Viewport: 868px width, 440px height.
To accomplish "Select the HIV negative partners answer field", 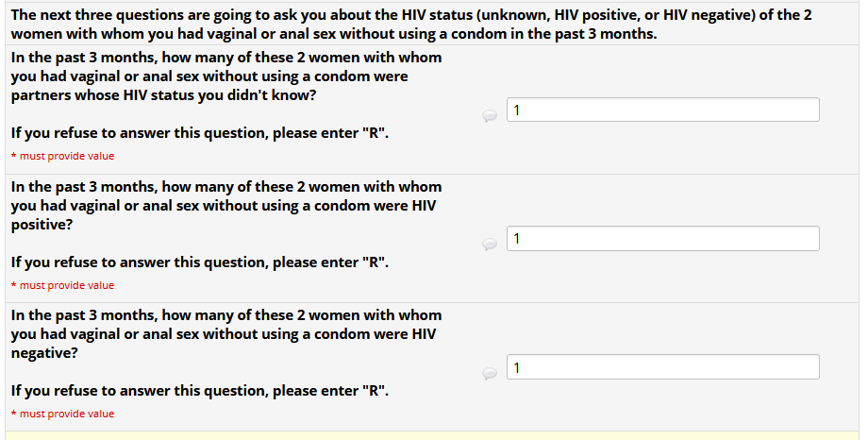I will pyautogui.click(x=662, y=367).
